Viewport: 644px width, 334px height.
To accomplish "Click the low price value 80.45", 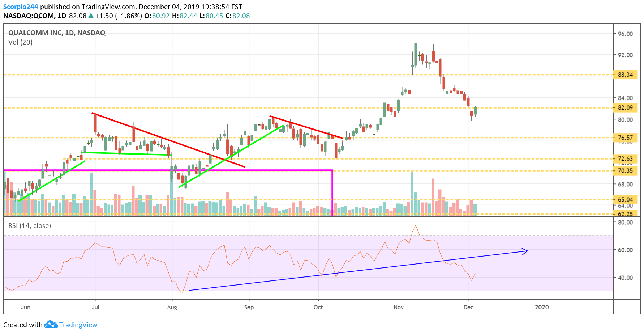I will coord(214,16).
